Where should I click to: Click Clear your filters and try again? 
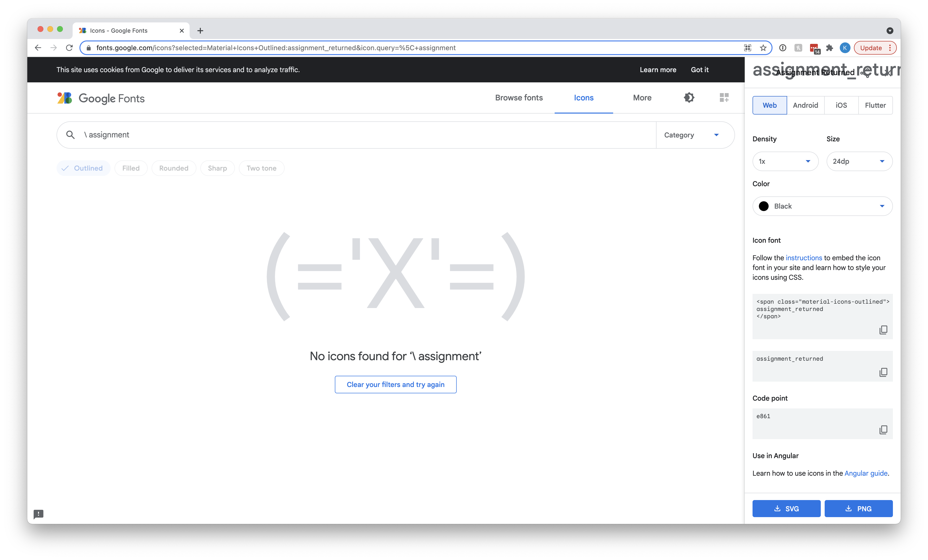(396, 385)
